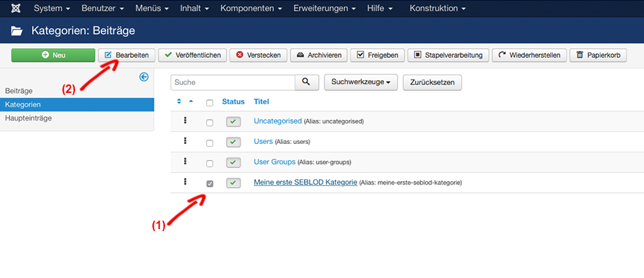
Task: Open the Konstruktion dropdown menu
Action: click(437, 9)
